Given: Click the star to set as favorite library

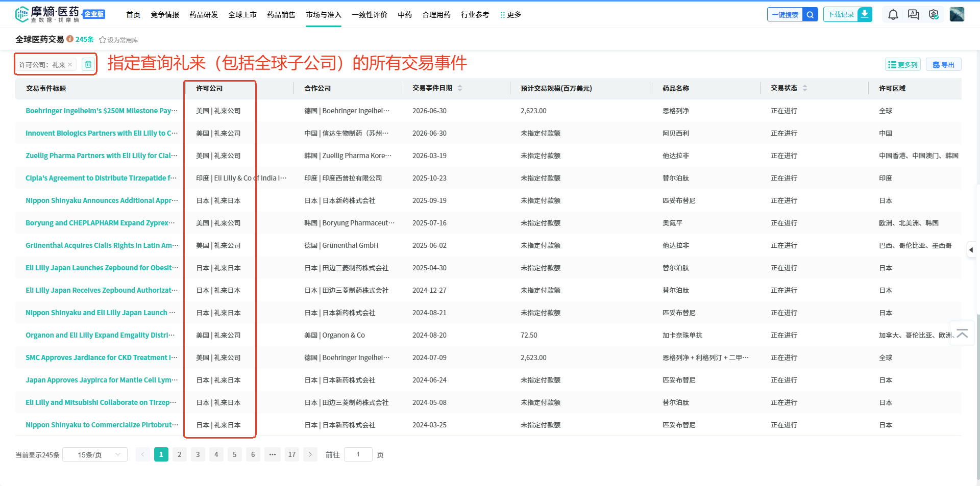Looking at the screenshot, I should pos(102,40).
